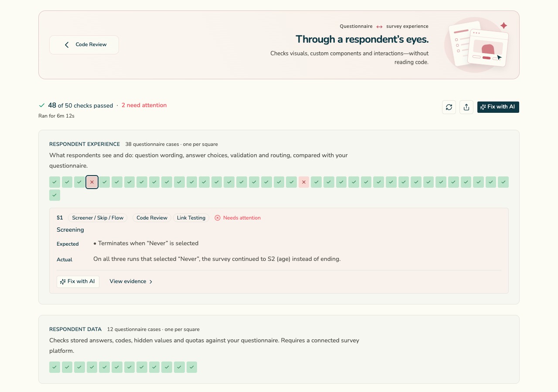Click the Screener / Skip / Flow tag

[98, 218]
